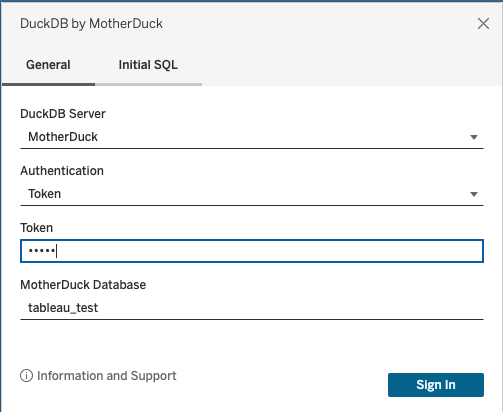The width and height of the screenshot is (503, 412).
Task: Expand the DuckDB Server dropdown arrow
Action: tap(474, 137)
